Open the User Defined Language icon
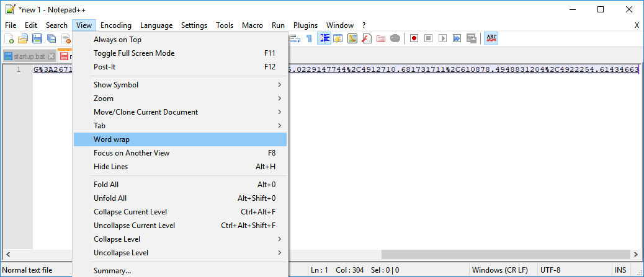 pyautogui.click(x=338, y=38)
